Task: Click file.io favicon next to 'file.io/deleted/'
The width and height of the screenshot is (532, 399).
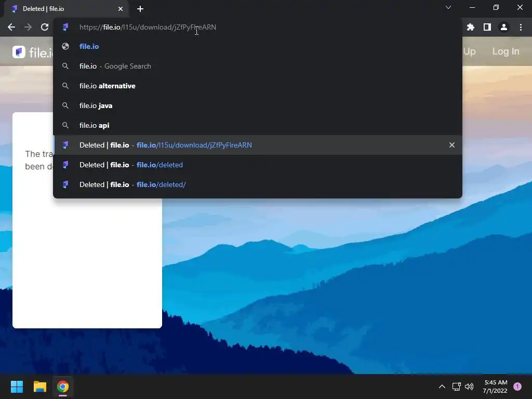Action: point(65,184)
